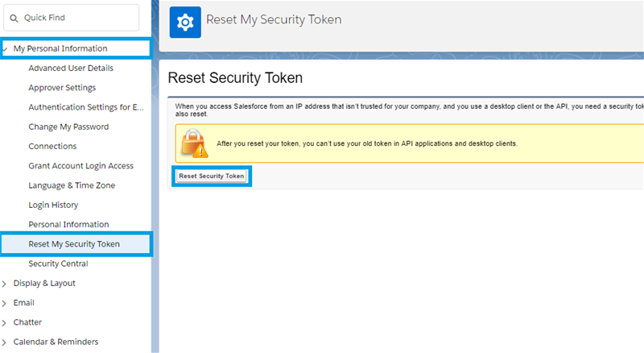Screen dimensions: 644x353
Task: Open Authentication Settings for External Systems
Action: [x=86, y=107]
